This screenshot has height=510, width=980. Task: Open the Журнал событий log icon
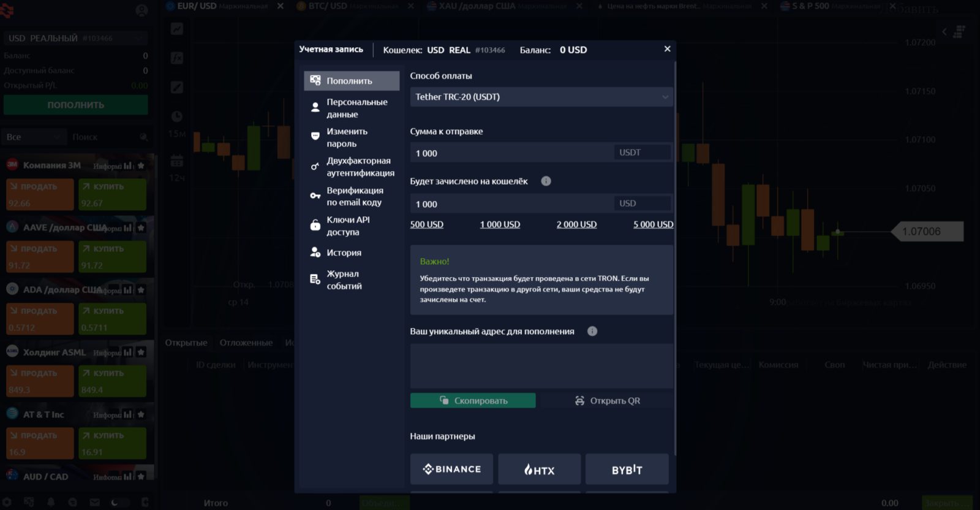(315, 280)
